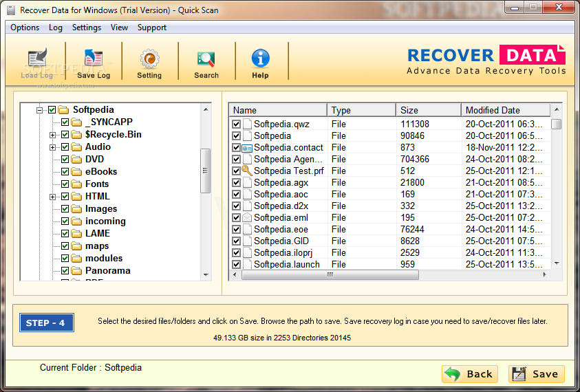Open the Settings menu
Image resolution: width=580 pixels, height=392 pixels.
pyautogui.click(x=87, y=28)
